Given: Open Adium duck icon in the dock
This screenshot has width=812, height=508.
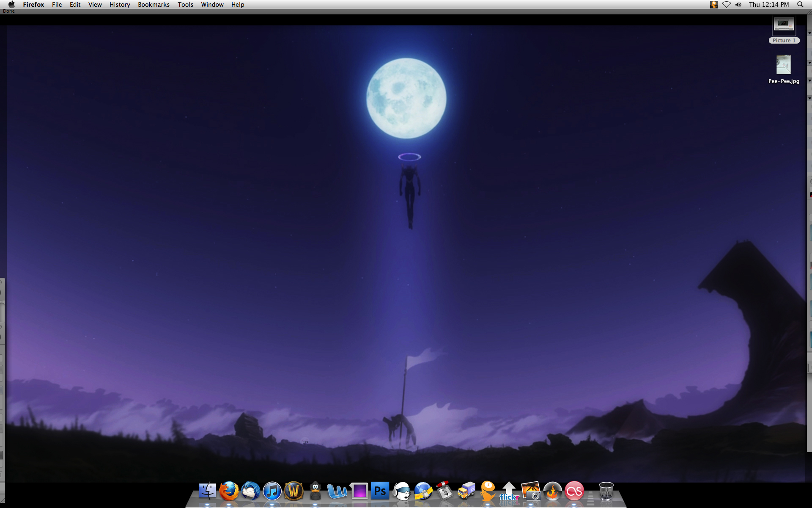Looking at the screenshot, I should point(315,491).
